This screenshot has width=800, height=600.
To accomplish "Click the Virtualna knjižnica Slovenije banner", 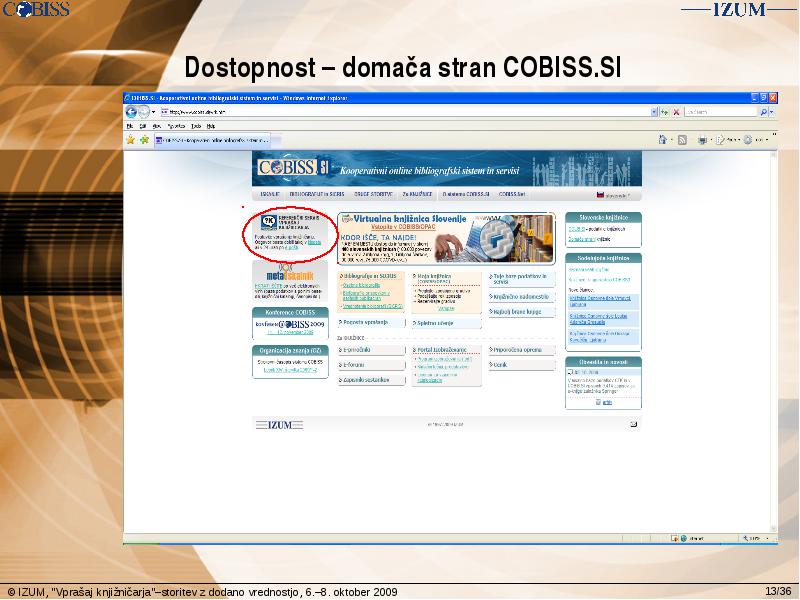I will (x=446, y=238).
